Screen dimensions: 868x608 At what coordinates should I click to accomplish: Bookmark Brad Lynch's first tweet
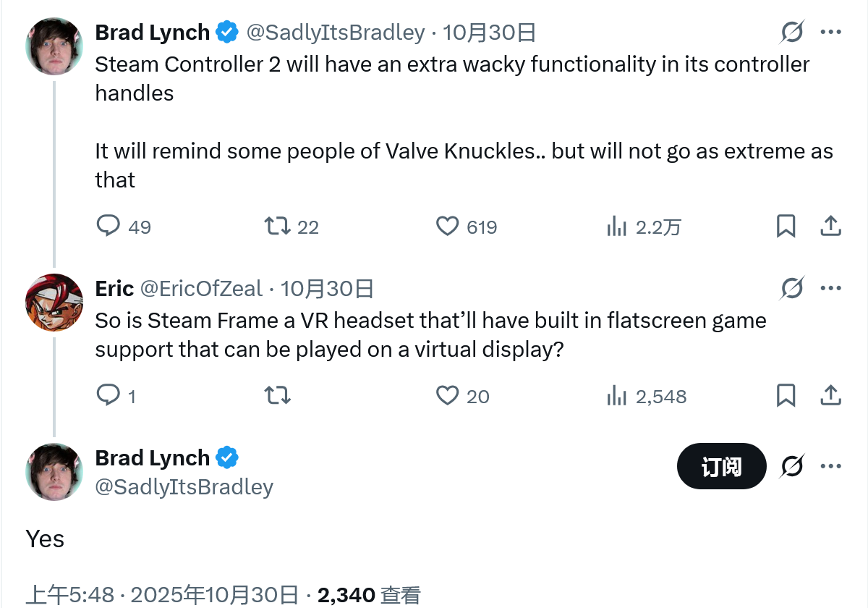point(786,227)
